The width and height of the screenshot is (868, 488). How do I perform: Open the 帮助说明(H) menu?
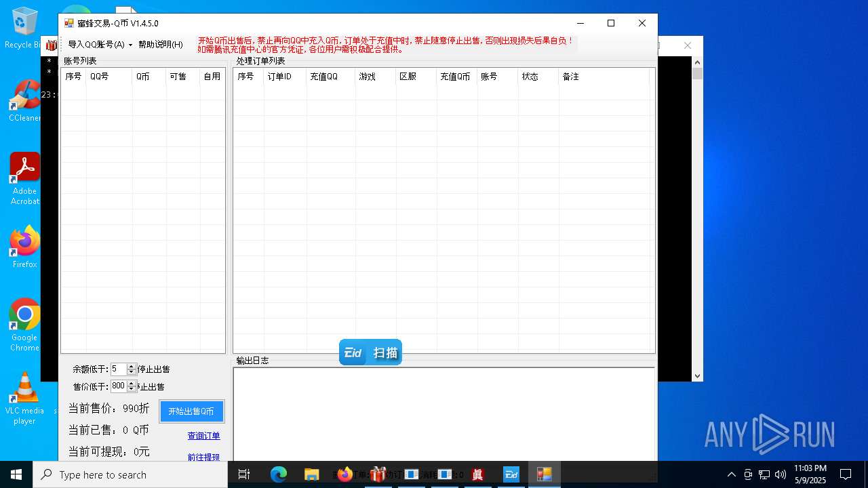pyautogui.click(x=160, y=45)
